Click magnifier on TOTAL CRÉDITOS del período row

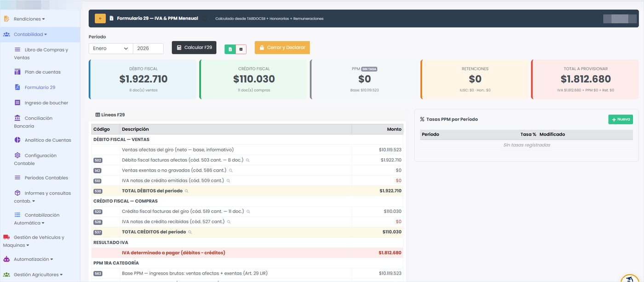[x=190, y=232]
